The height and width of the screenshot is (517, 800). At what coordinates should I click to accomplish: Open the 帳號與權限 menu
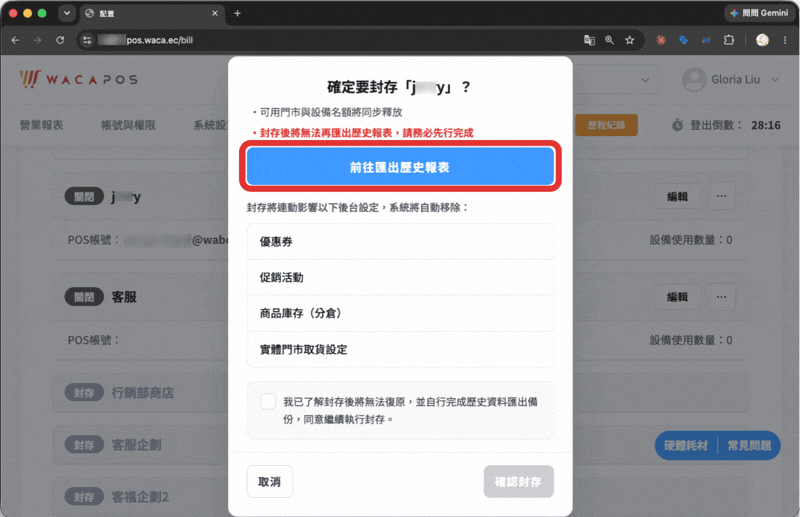(x=128, y=125)
